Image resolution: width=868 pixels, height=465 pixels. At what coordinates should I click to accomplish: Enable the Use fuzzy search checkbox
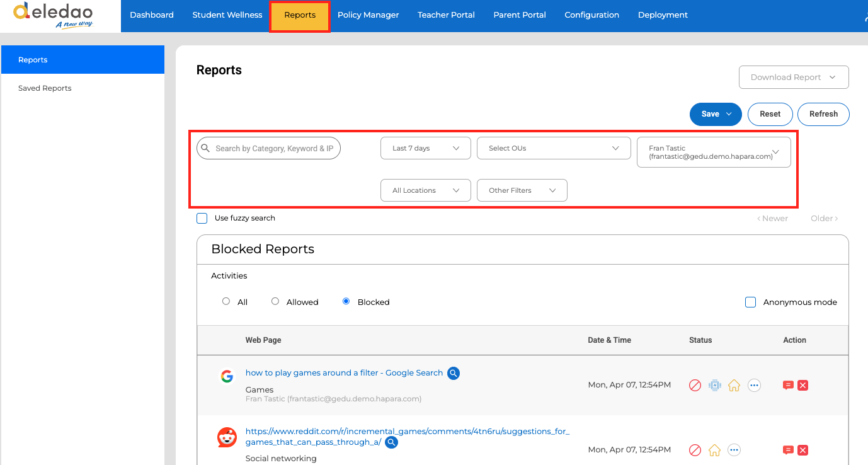(202, 219)
